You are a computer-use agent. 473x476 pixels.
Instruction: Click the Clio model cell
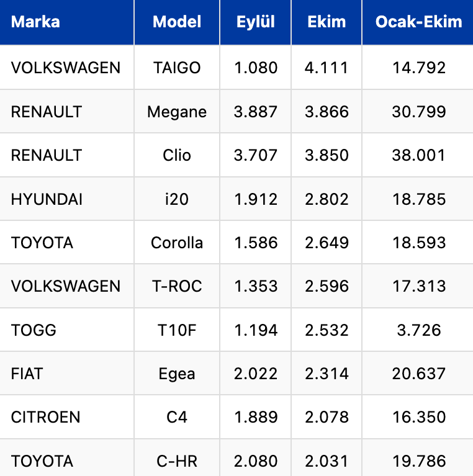pyautogui.click(x=177, y=155)
